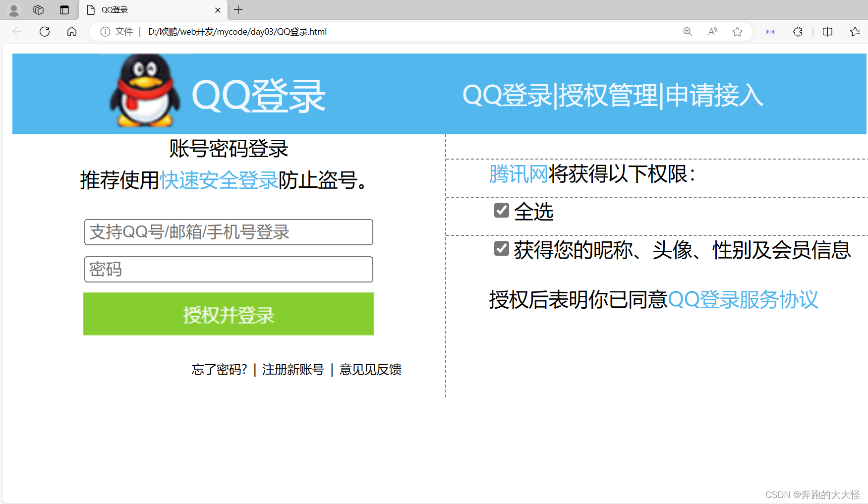The image size is (868, 504).
Task: Open the QQ登录服务协议 link
Action: pos(743,299)
